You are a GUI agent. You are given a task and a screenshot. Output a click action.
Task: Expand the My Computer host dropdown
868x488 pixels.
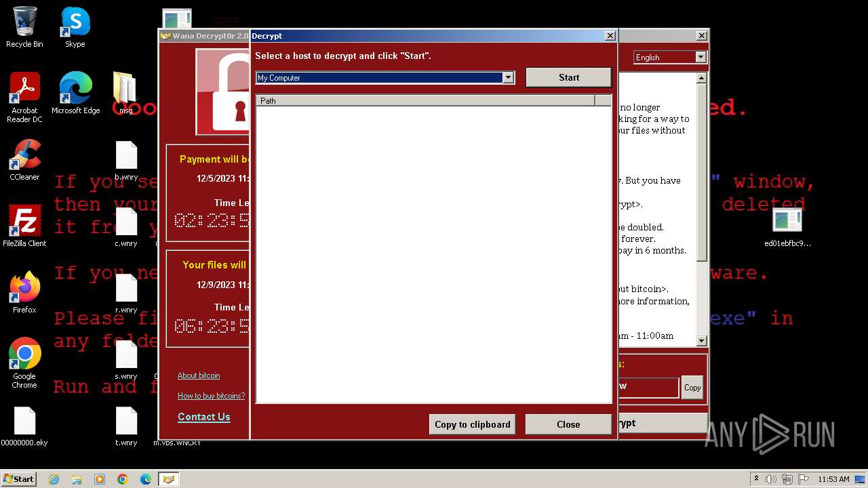[x=508, y=78]
